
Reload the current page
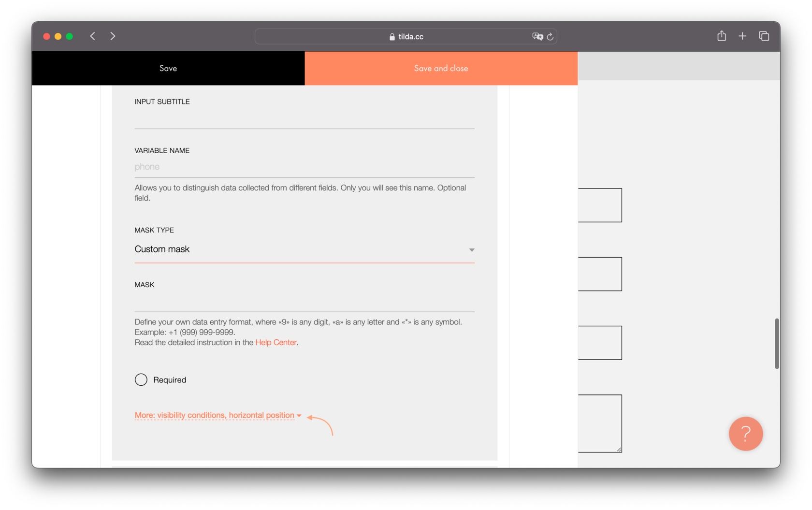[x=551, y=36]
